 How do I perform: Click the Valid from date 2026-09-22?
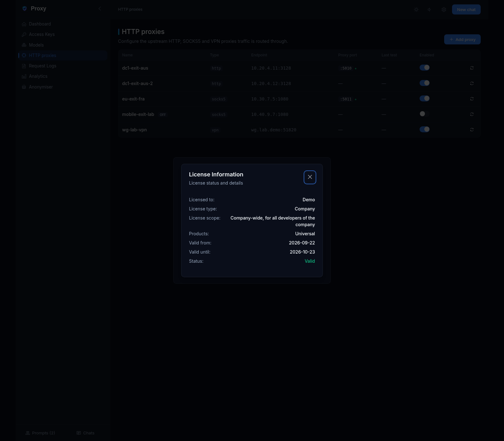pos(302,243)
